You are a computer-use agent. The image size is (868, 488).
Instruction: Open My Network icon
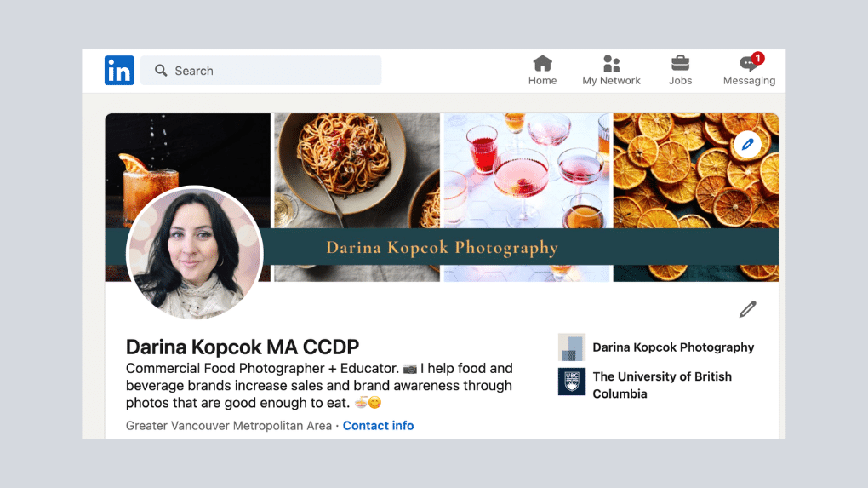pos(611,64)
